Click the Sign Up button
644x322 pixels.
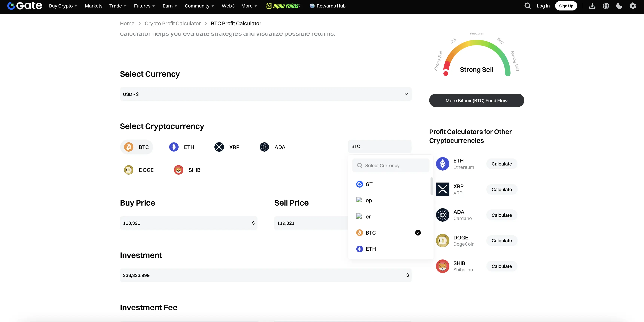coord(566,6)
